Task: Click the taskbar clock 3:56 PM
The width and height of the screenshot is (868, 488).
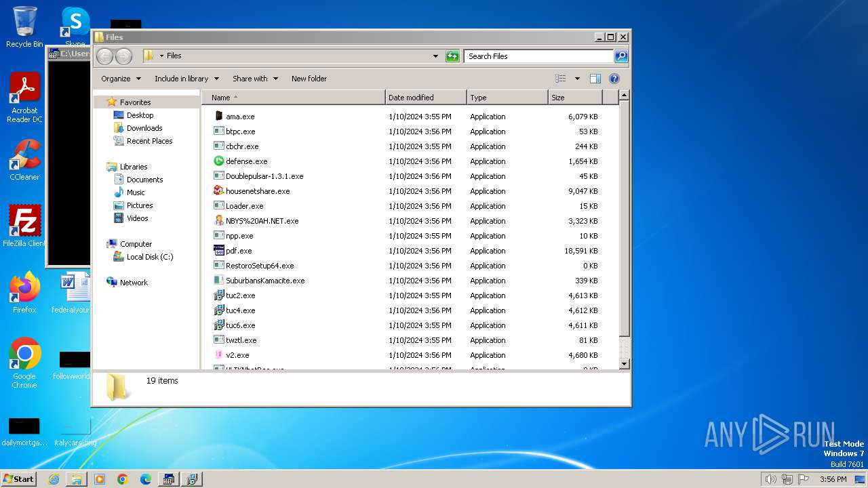Action: tap(833, 479)
